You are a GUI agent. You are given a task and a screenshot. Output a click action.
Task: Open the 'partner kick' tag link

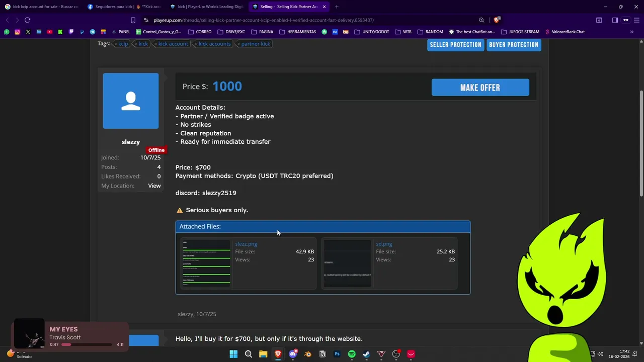click(x=255, y=44)
